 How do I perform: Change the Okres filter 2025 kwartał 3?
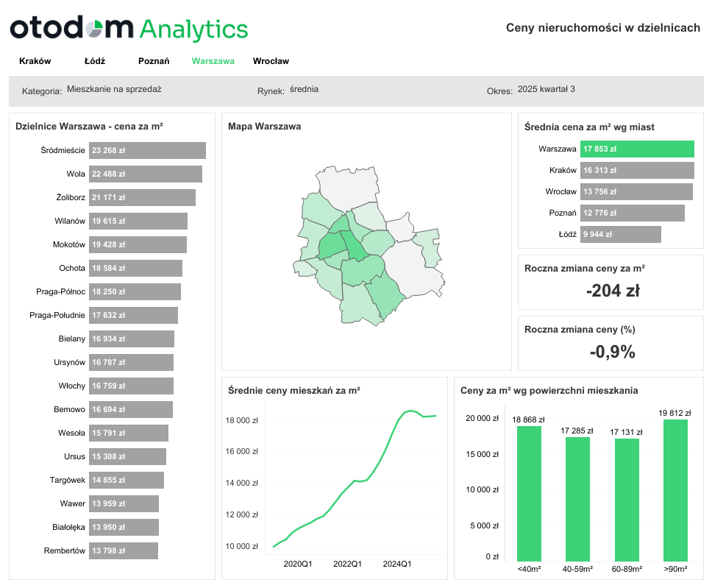[x=546, y=90]
